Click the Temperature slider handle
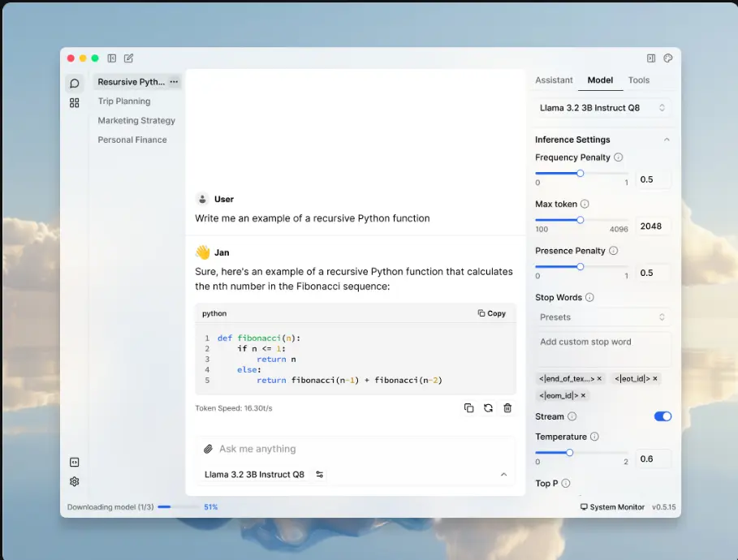Viewport: 738px width, 560px height. [569, 453]
